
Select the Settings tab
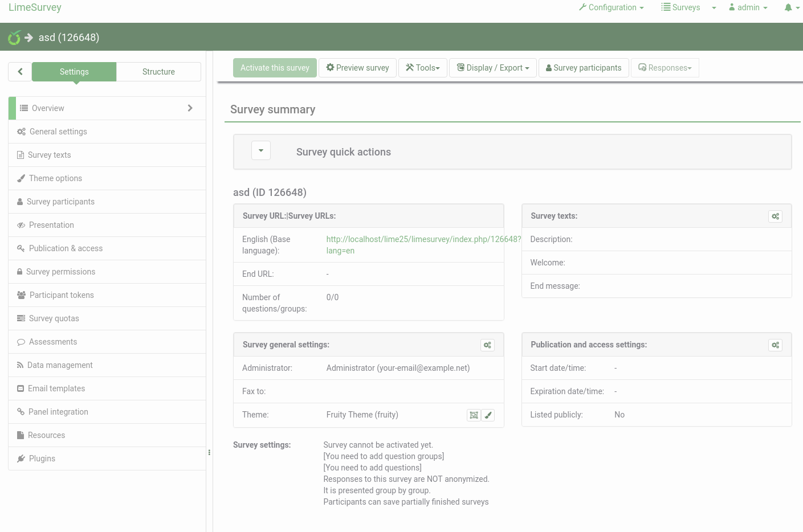pyautogui.click(x=74, y=72)
